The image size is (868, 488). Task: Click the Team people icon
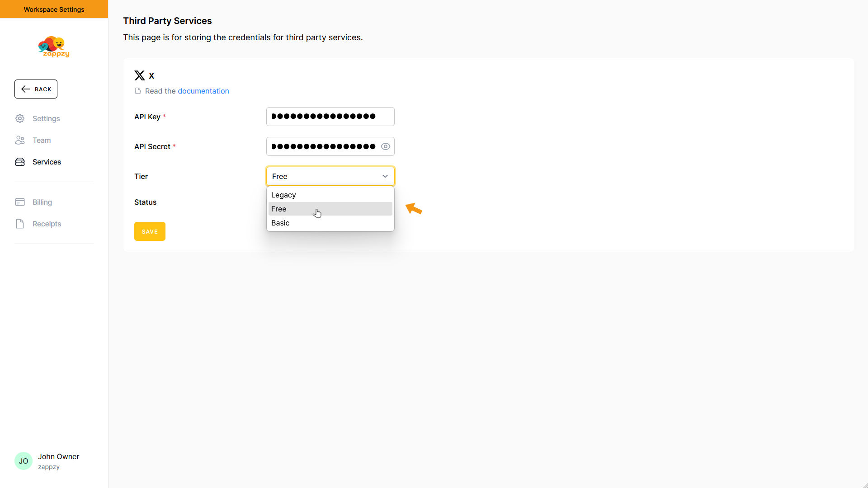(20, 140)
